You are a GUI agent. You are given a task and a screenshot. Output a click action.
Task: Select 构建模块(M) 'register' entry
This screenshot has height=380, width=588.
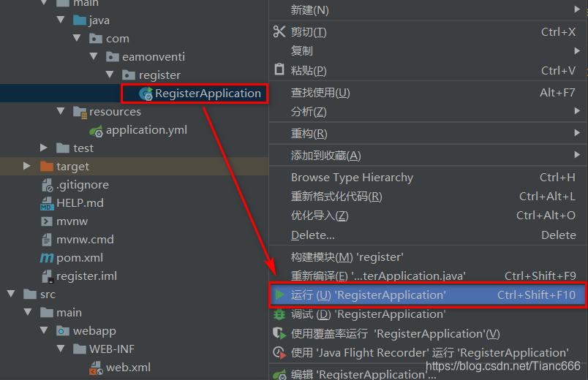(x=428, y=256)
